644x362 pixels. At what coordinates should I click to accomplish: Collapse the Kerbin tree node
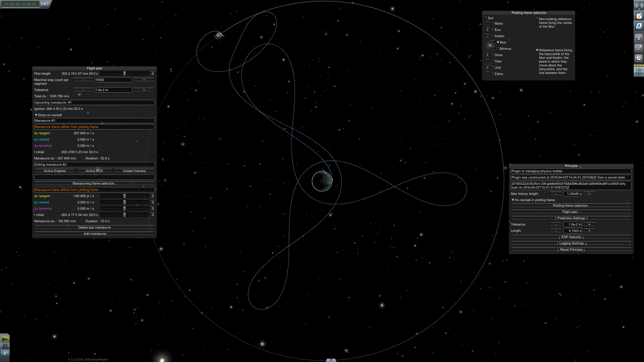click(x=488, y=36)
